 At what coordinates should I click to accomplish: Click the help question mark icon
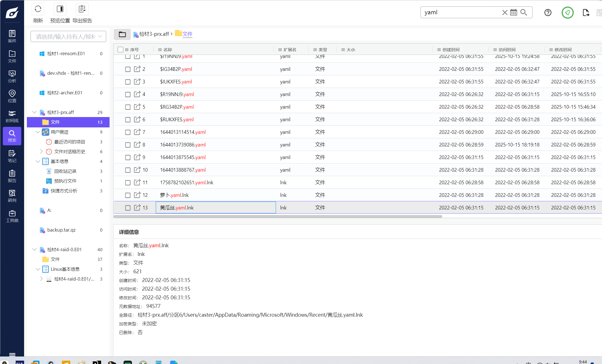point(548,13)
